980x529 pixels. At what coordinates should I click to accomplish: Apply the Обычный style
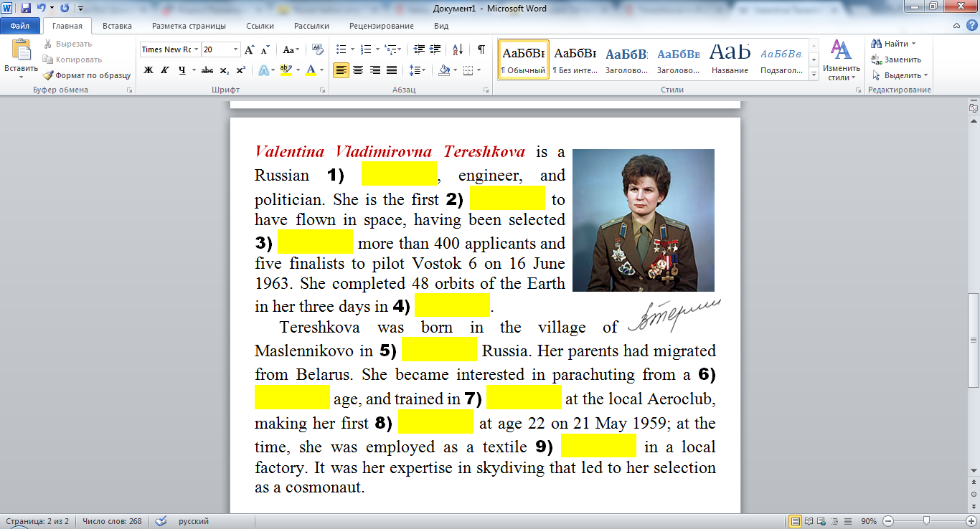(524, 59)
